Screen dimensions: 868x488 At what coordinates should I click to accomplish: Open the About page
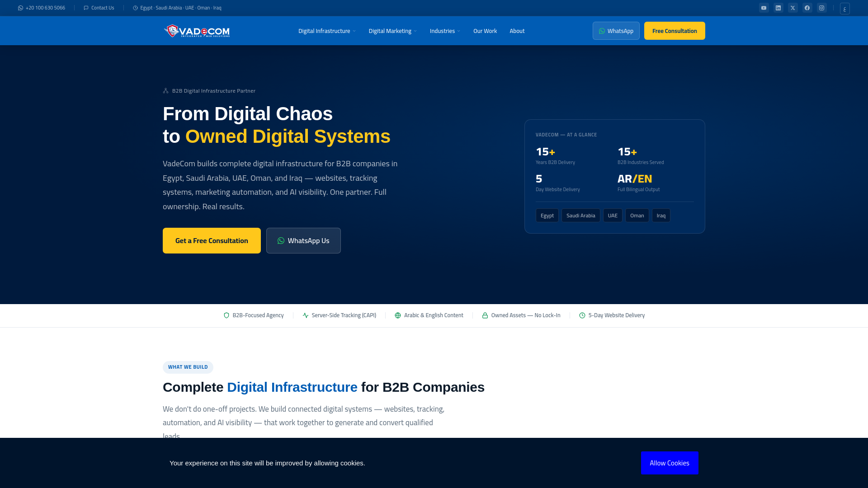point(517,31)
